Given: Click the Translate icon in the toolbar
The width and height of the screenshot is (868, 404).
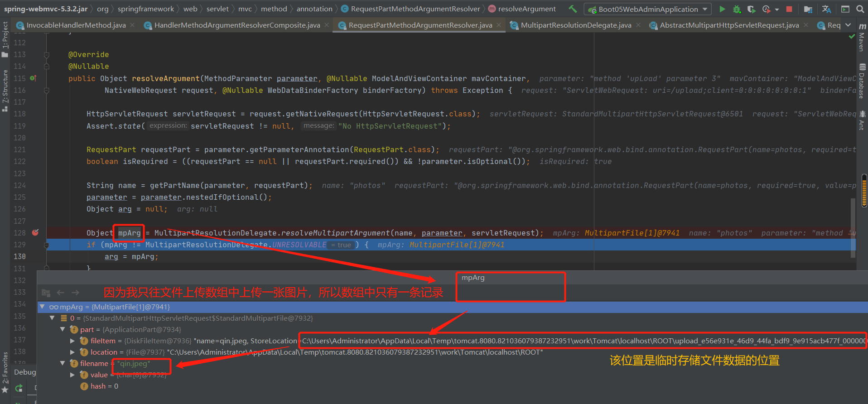Looking at the screenshot, I should coord(827,9).
